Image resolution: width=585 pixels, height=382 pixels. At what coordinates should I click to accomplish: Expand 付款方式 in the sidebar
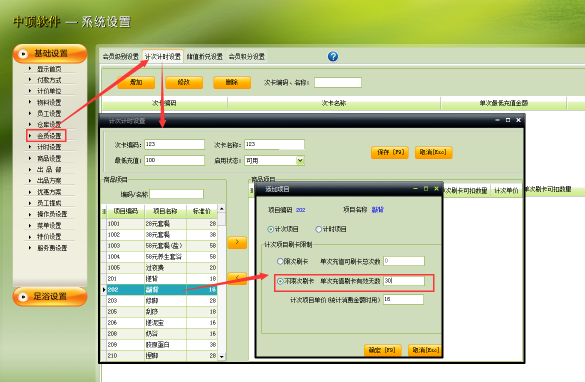tap(49, 80)
